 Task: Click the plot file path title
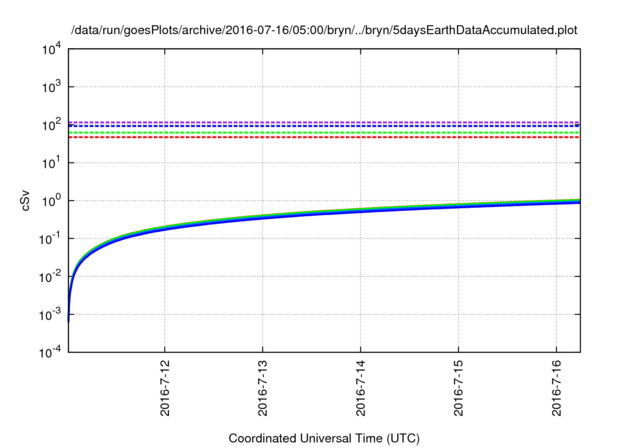(x=324, y=30)
